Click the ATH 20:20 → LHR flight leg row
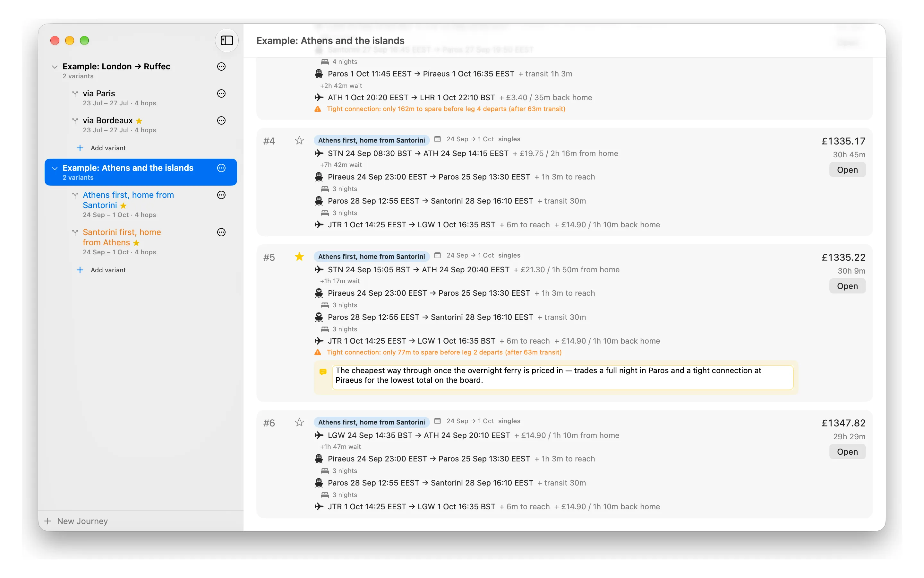 [453, 98]
